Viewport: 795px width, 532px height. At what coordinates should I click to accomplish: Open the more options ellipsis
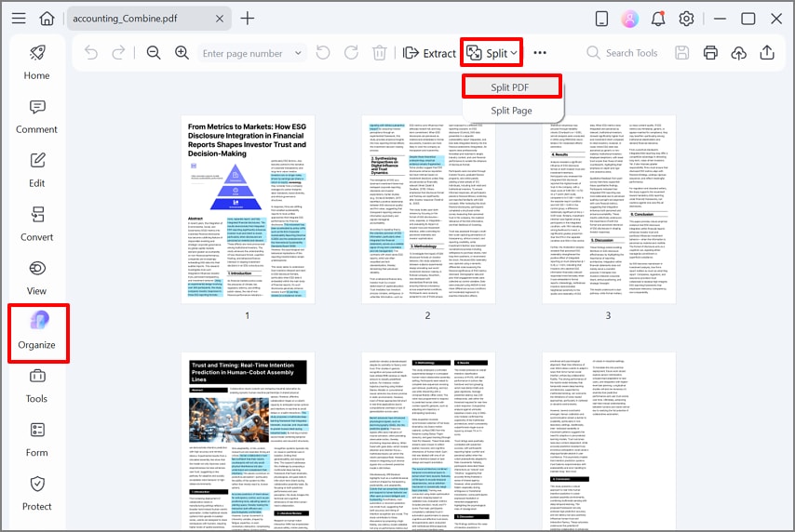(x=540, y=53)
